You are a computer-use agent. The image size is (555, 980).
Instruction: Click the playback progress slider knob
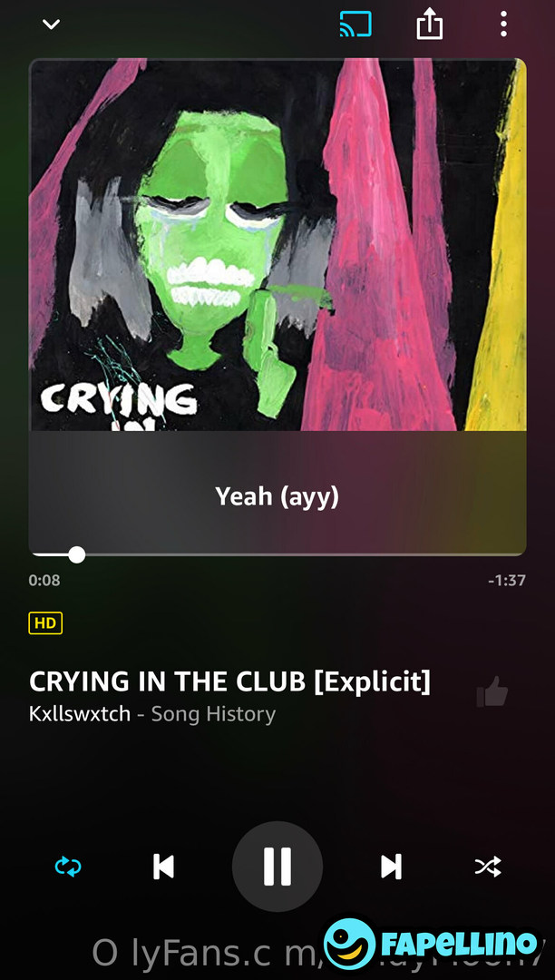pos(77,554)
